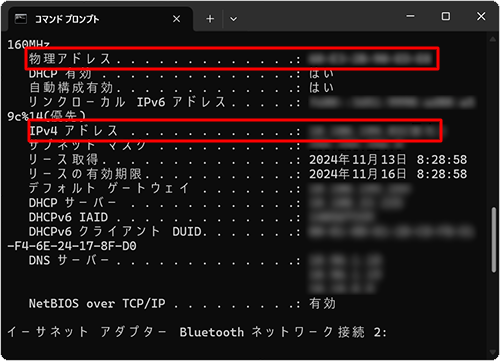Viewport: 500px width, 361px height.
Task: Minimize the terminal window
Action: (410, 16)
